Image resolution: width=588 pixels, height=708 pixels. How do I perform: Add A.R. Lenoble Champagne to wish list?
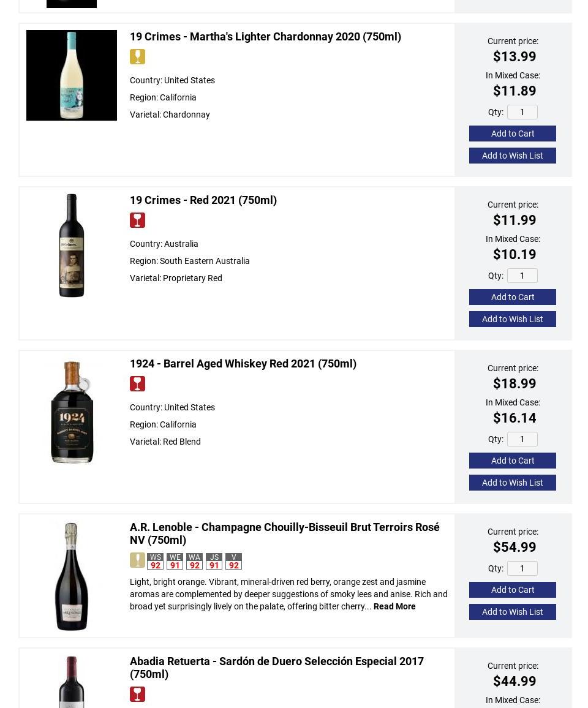coord(513,612)
